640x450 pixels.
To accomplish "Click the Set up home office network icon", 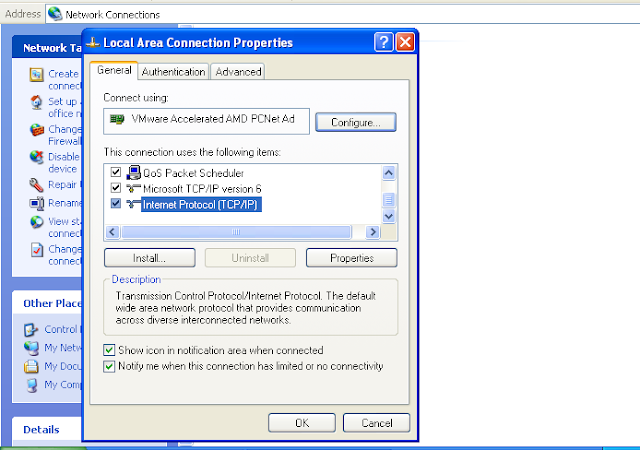I will pos(36,102).
